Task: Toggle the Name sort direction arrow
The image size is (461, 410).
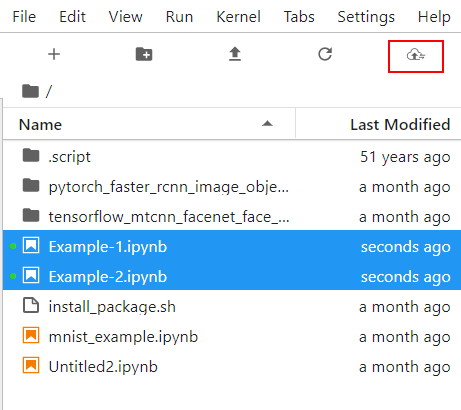Action: pos(267,124)
